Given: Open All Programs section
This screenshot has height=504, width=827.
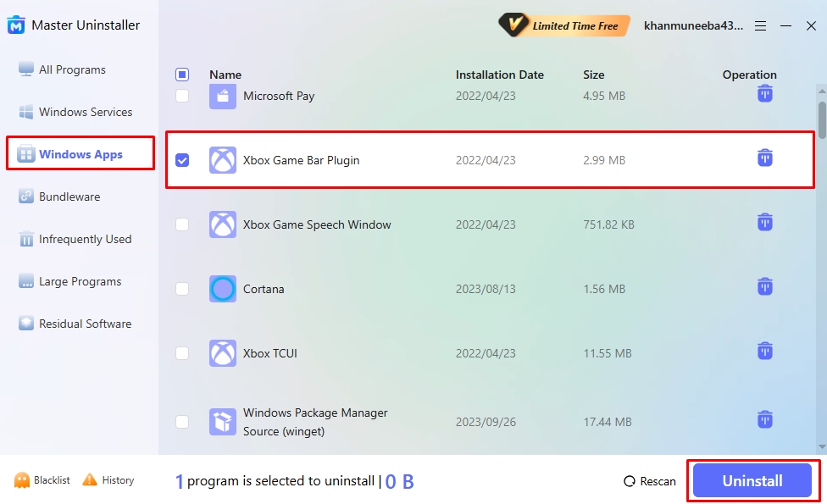Looking at the screenshot, I should click(72, 69).
